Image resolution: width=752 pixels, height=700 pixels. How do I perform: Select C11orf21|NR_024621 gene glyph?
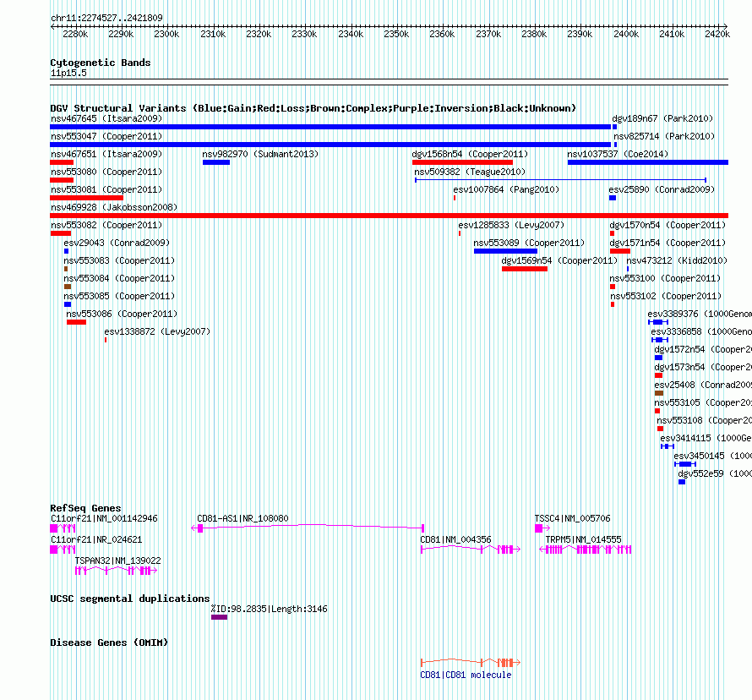(x=63, y=550)
